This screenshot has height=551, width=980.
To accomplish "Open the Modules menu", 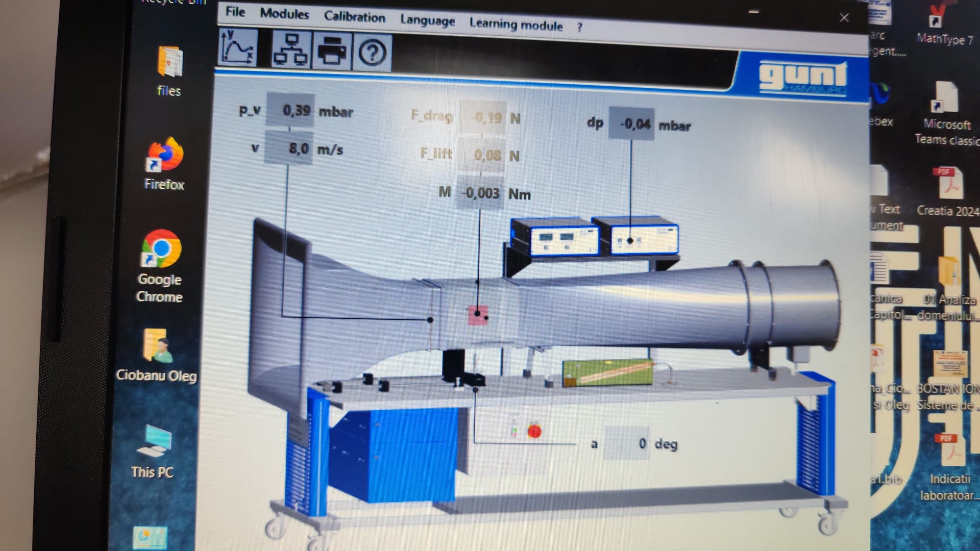I will click(x=284, y=14).
